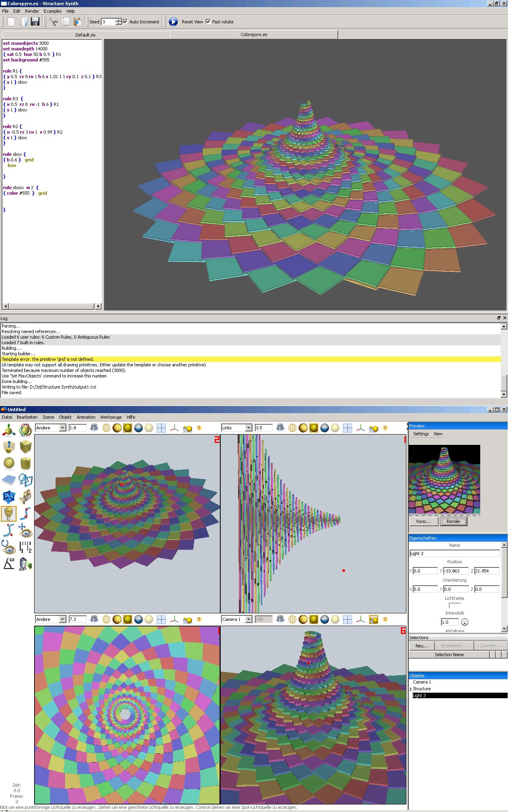Toggle grid in the Links viewport

348,428
